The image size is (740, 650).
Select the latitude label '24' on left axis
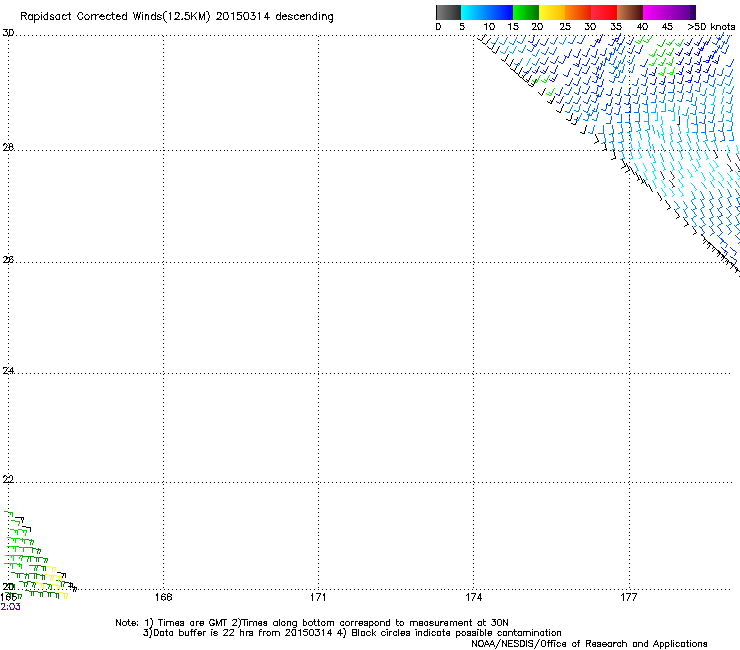pyautogui.click(x=8, y=371)
